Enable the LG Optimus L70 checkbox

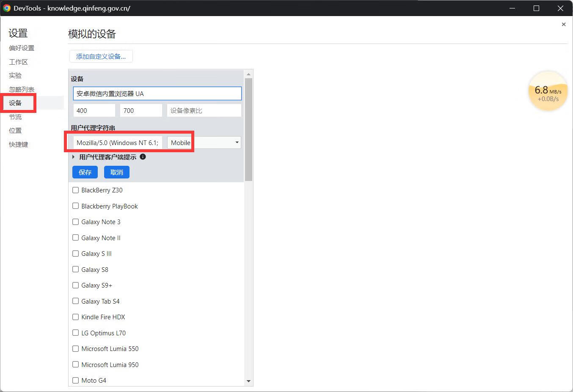(x=76, y=333)
